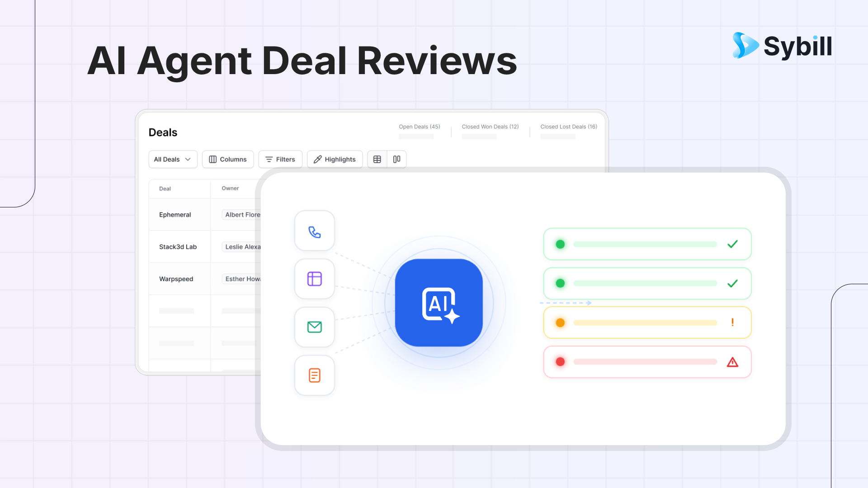The height and width of the screenshot is (488, 868).
Task: Open the All Deals dropdown
Action: coord(173,159)
